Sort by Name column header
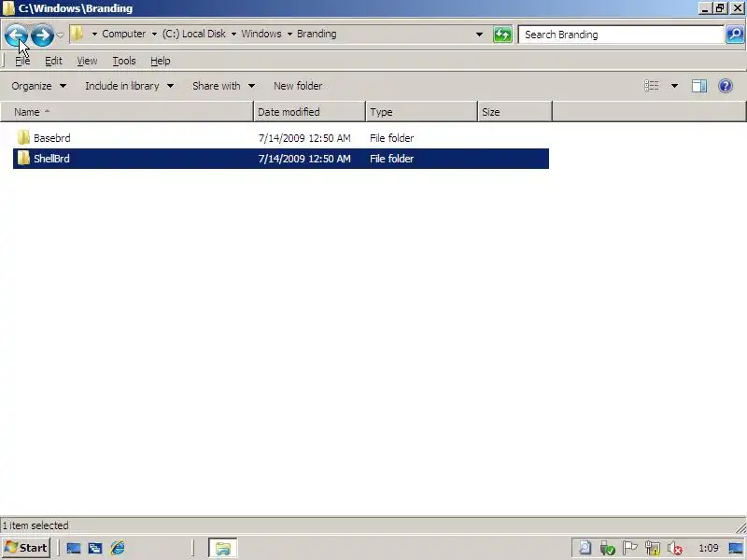747x560 pixels. (127, 112)
